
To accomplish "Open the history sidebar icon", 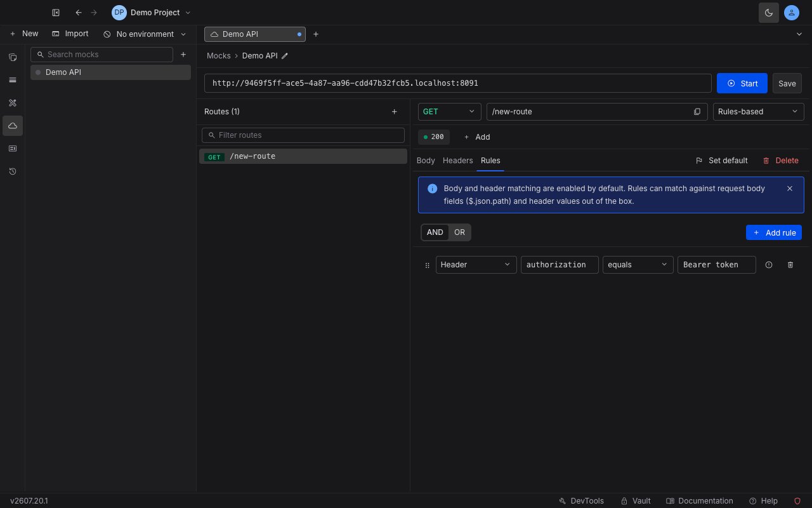I will 13,171.
